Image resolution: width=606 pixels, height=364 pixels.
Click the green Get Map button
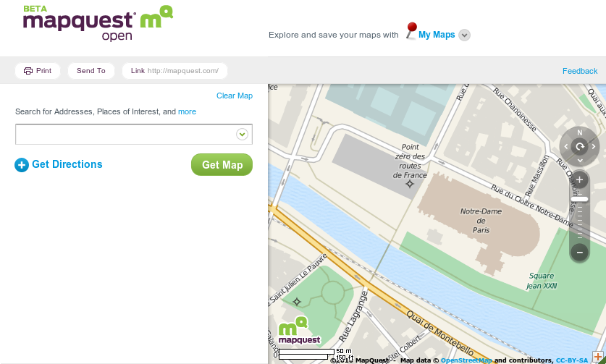[222, 164]
